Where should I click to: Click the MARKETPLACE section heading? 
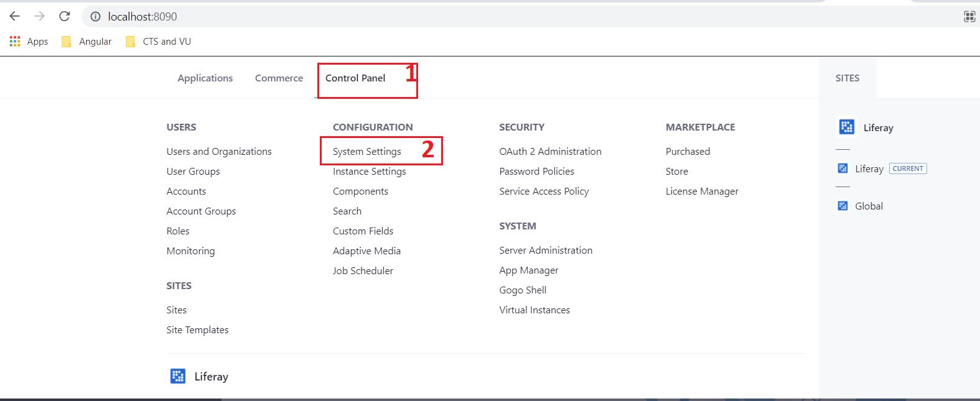[700, 127]
